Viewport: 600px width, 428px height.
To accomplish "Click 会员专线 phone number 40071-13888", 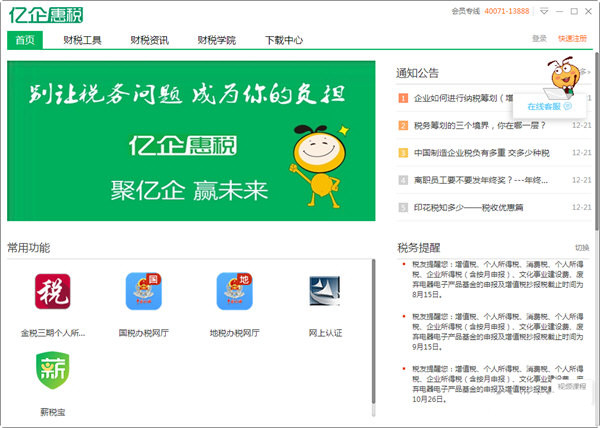I will click(x=507, y=11).
